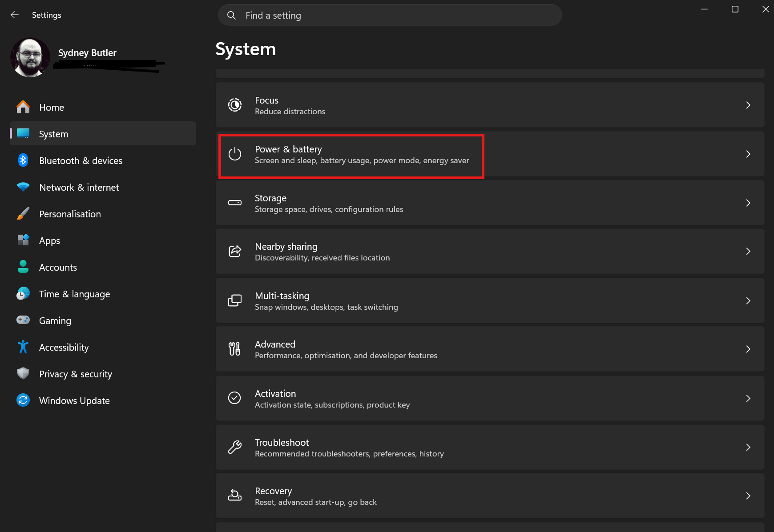The height and width of the screenshot is (532, 774).
Task: Open the Storage settings title
Action: pos(270,198)
